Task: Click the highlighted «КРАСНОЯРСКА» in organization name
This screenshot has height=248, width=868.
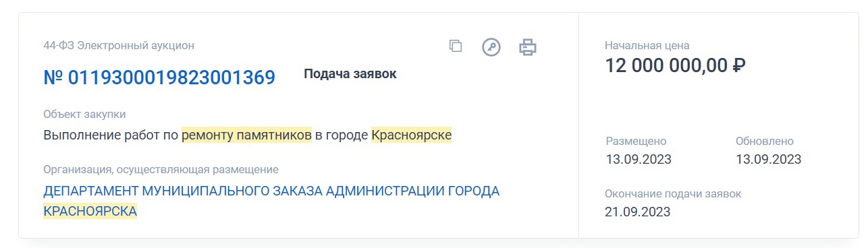Action: [90, 212]
